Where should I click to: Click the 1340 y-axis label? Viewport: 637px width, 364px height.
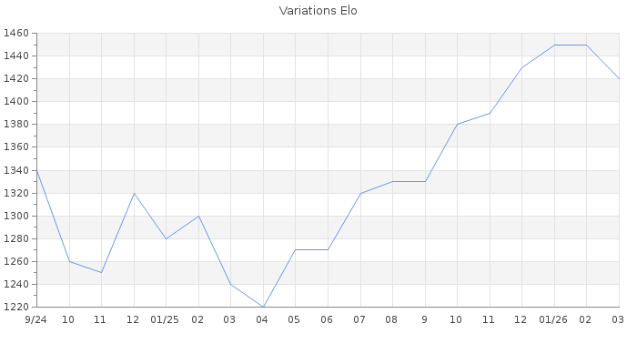[x=15, y=170]
